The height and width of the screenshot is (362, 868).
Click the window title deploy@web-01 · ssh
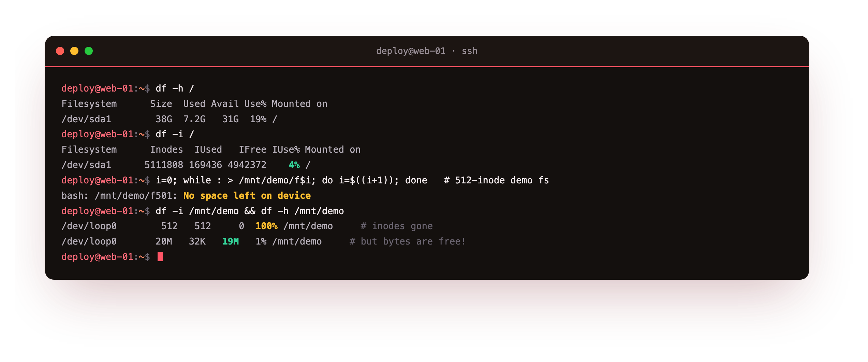(427, 51)
